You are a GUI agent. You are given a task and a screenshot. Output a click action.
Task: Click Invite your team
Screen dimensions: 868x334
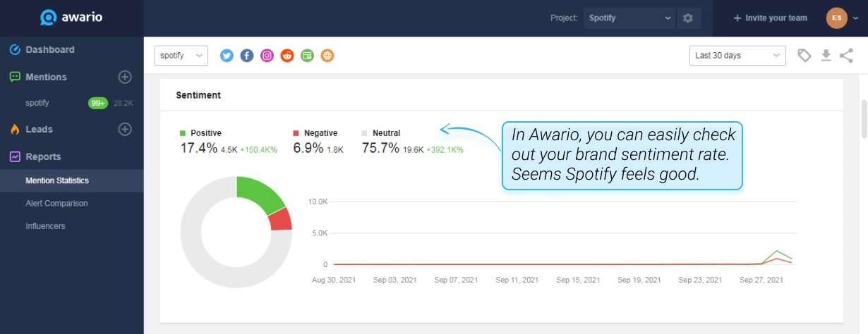point(770,18)
